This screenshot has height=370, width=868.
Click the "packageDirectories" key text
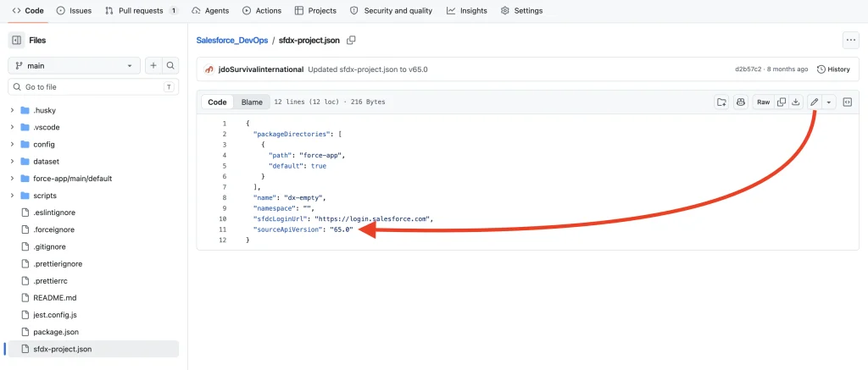click(x=291, y=134)
